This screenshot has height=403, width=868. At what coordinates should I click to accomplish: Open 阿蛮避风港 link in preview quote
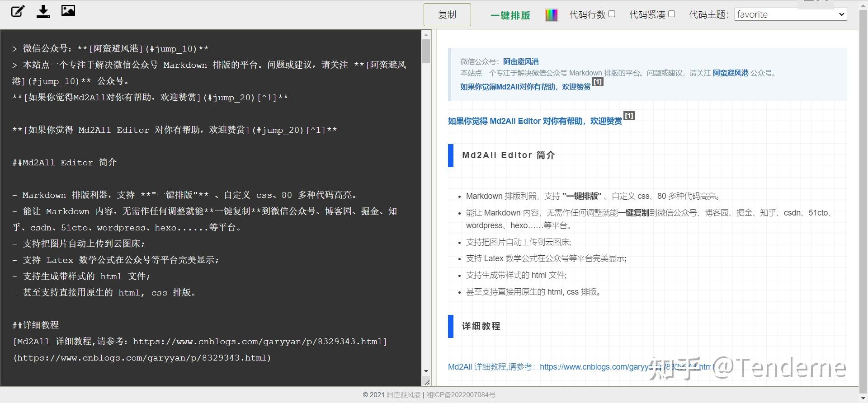coord(521,61)
